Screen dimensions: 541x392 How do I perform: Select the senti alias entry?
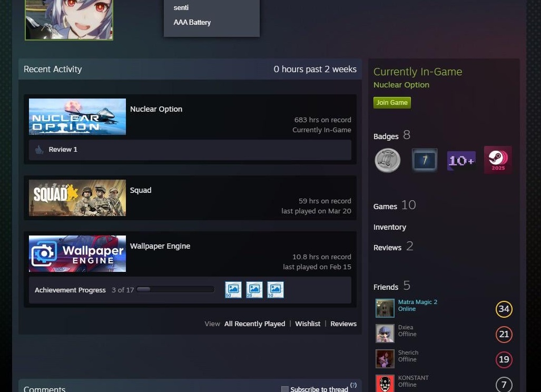181,7
